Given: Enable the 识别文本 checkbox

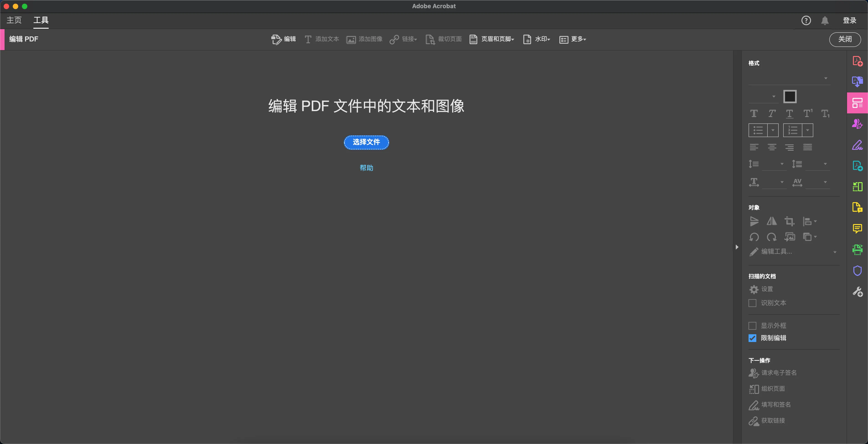Looking at the screenshot, I should 752,303.
